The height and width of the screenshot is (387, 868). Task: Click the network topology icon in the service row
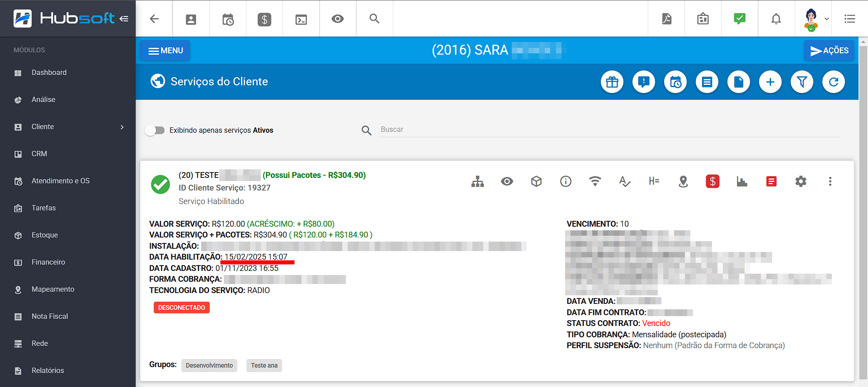[x=477, y=182]
